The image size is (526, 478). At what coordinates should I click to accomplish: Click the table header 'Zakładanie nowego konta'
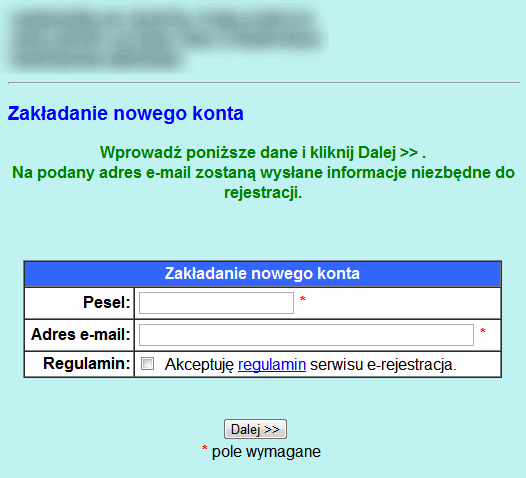pos(262,274)
